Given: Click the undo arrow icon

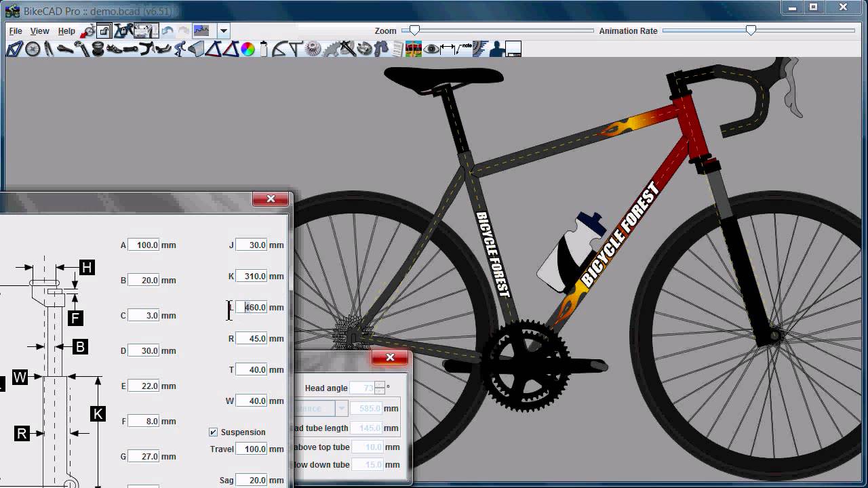Looking at the screenshot, I should point(167,31).
